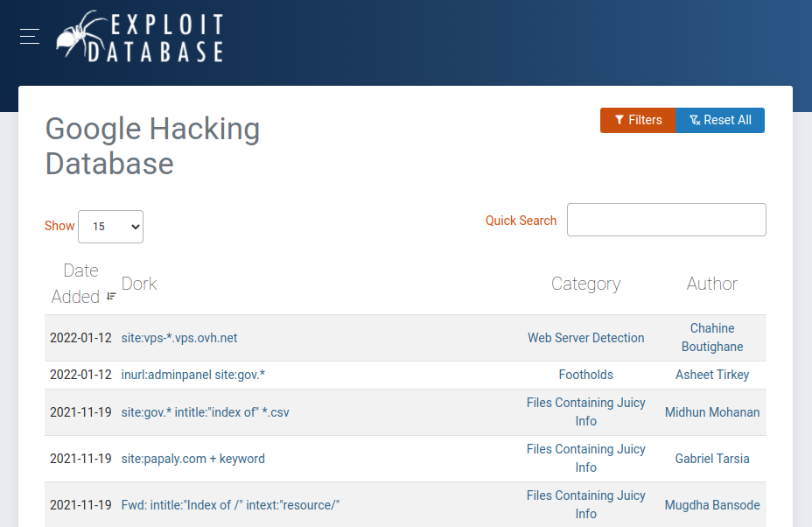Click the Quick Search input field
The width and height of the screenshot is (812, 527).
666,220
